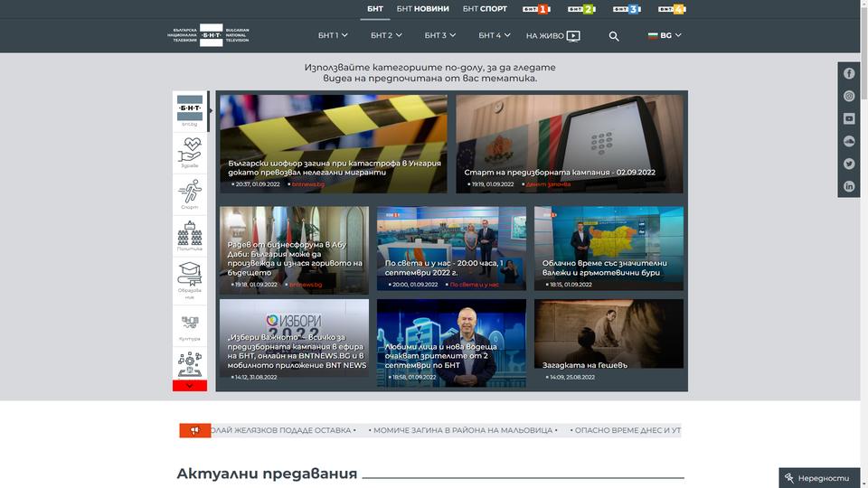This screenshot has height=488, width=868.
Task: Open По света и у нас 20:00 video
Action: 452,249
